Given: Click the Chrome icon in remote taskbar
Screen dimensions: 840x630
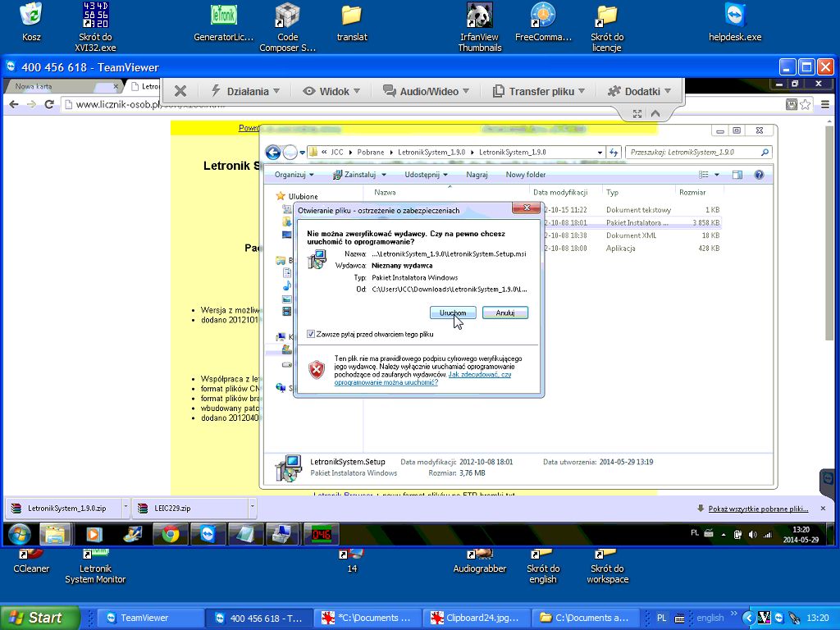Looking at the screenshot, I should pos(171,534).
